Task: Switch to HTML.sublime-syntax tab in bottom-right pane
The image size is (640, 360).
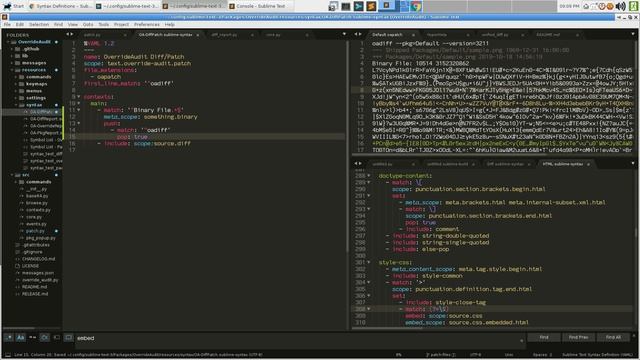Action: 563,164
